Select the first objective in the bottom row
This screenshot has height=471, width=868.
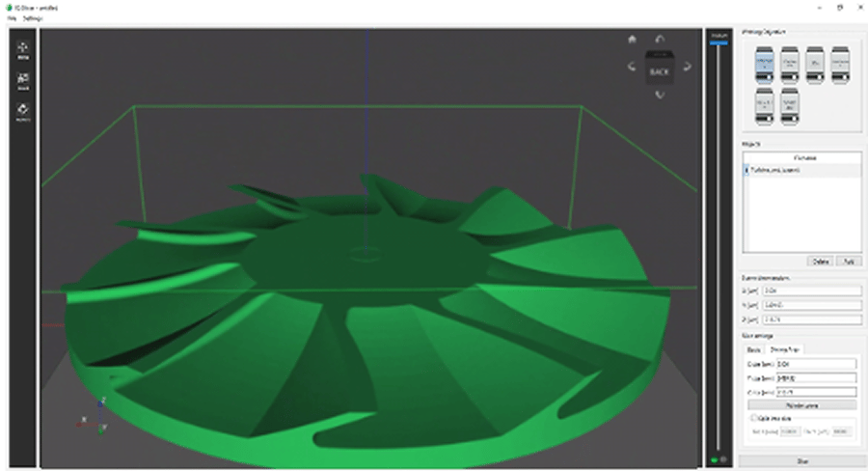click(765, 106)
